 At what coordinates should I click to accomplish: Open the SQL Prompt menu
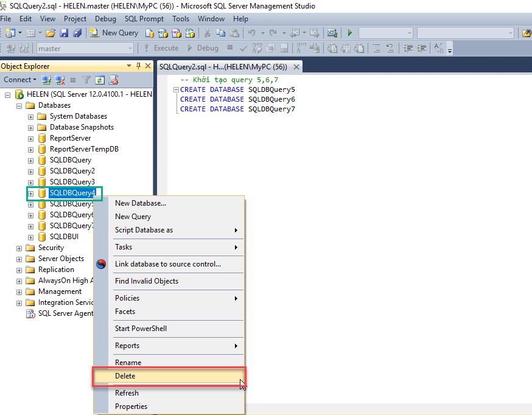[144, 19]
